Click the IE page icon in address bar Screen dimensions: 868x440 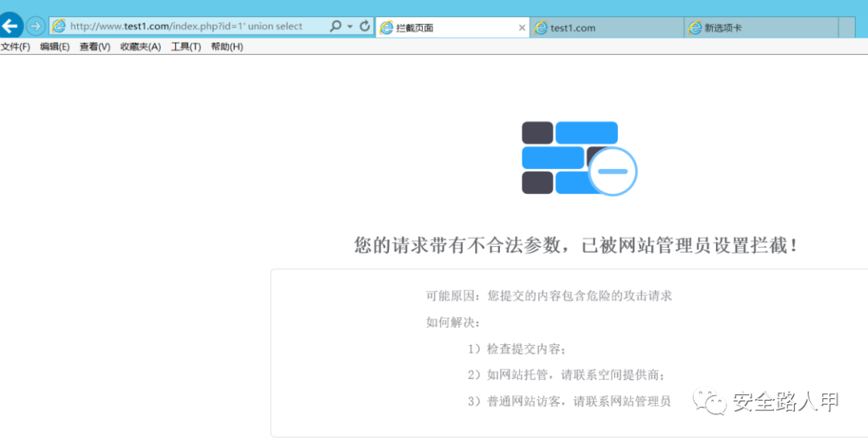pyautogui.click(x=59, y=26)
